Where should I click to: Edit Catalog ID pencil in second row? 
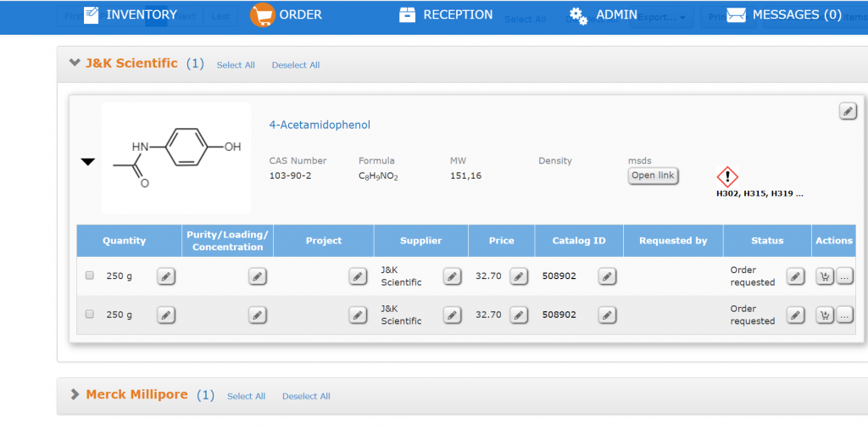tap(607, 315)
